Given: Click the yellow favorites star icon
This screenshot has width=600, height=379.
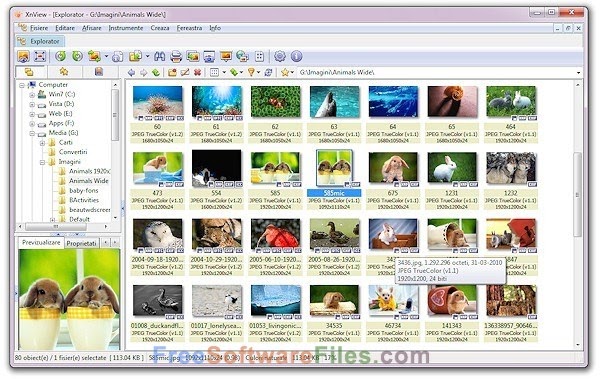Looking at the screenshot, I should [285, 72].
